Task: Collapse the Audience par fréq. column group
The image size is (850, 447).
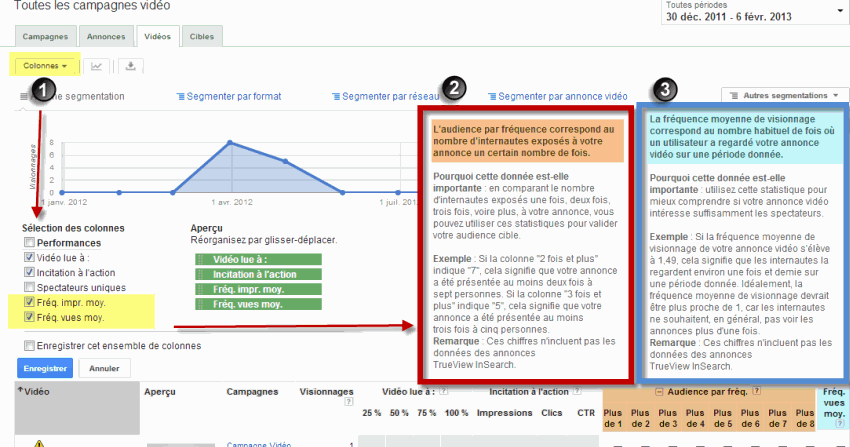Action: coord(659,392)
